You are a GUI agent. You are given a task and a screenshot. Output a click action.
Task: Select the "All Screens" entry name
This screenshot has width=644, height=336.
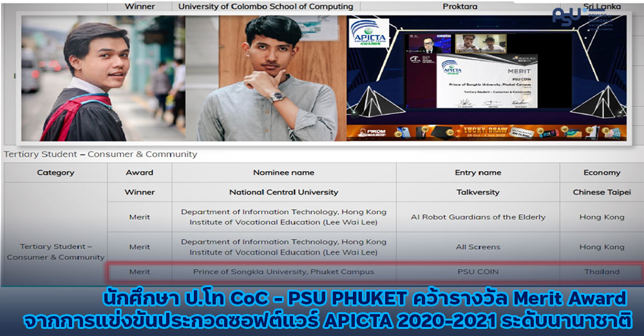tap(478, 247)
